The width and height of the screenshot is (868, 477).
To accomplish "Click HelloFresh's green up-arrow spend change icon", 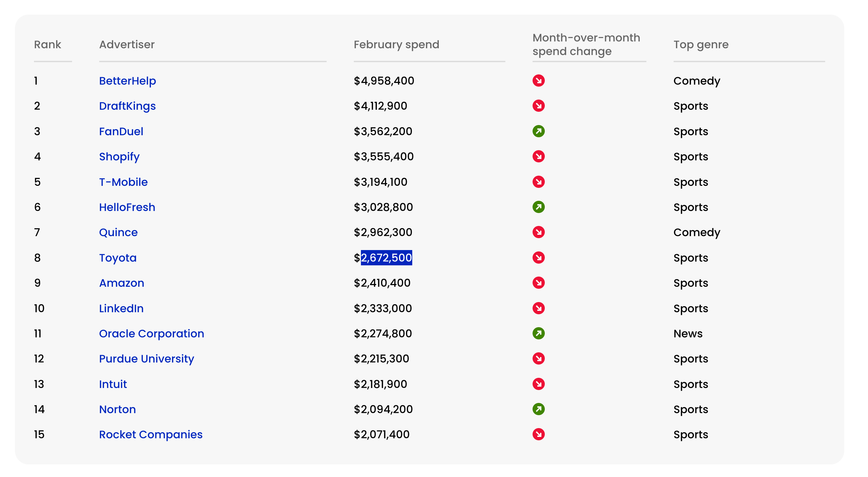I will pos(538,207).
